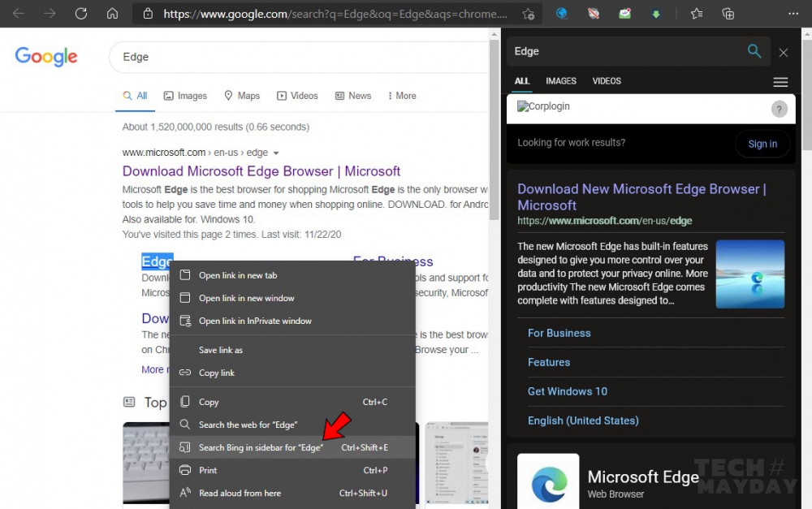
Task: Choose Search Bing in sidebar for Edge
Action: point(292,447)
